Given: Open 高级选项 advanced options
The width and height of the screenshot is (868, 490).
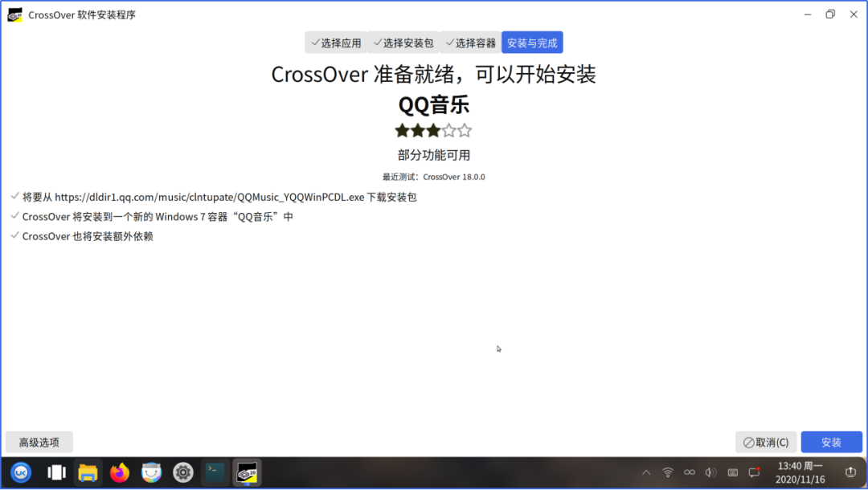Looking at the screenshot, I should (x=39, y=442).
